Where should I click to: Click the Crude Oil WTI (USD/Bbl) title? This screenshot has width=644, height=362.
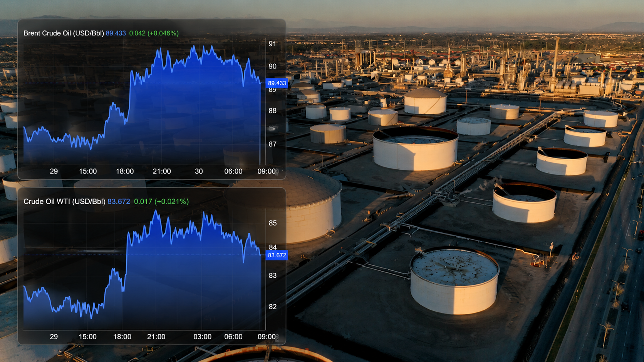point(64,201)
